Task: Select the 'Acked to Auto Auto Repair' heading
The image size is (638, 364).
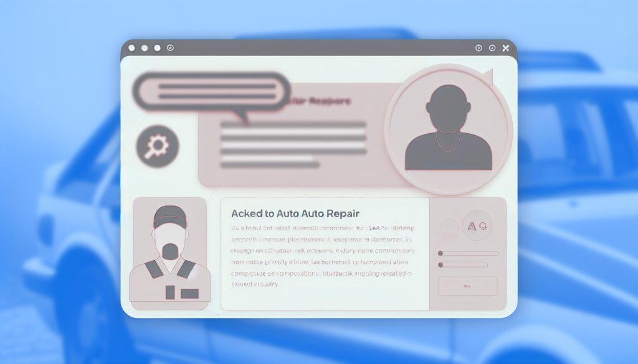Action: coord(295,213)
